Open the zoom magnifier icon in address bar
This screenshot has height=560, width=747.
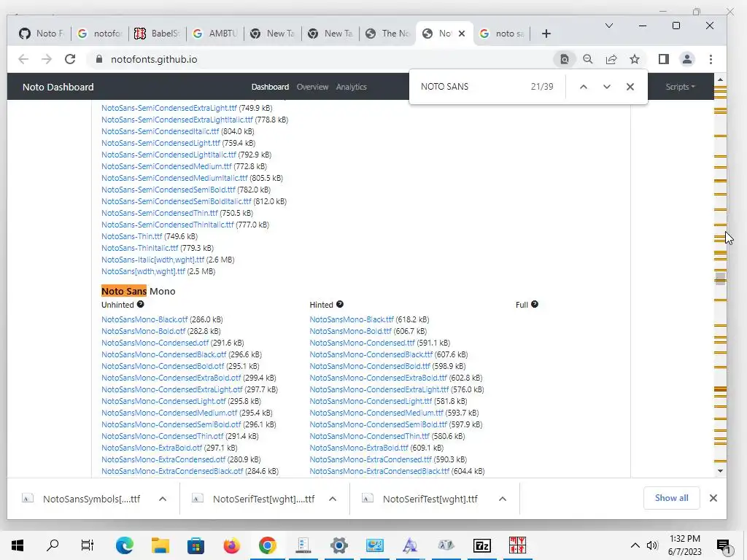(x=588, y=59)
